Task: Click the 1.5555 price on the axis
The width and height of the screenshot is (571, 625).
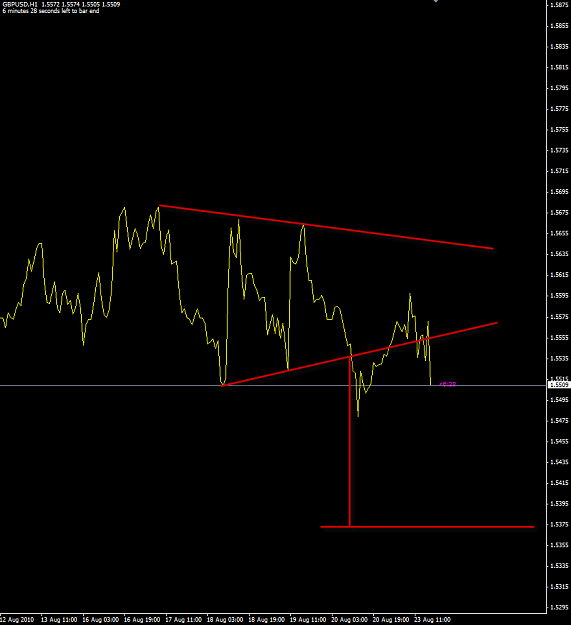Action: click(x=559, y=338)
